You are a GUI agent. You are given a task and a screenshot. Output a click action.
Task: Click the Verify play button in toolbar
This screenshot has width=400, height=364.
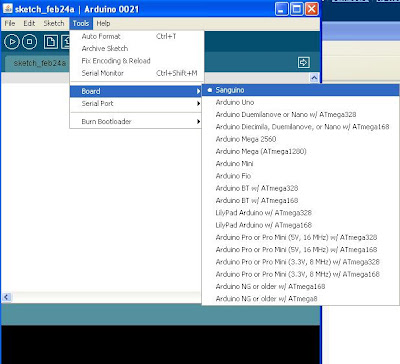[12, 42]
